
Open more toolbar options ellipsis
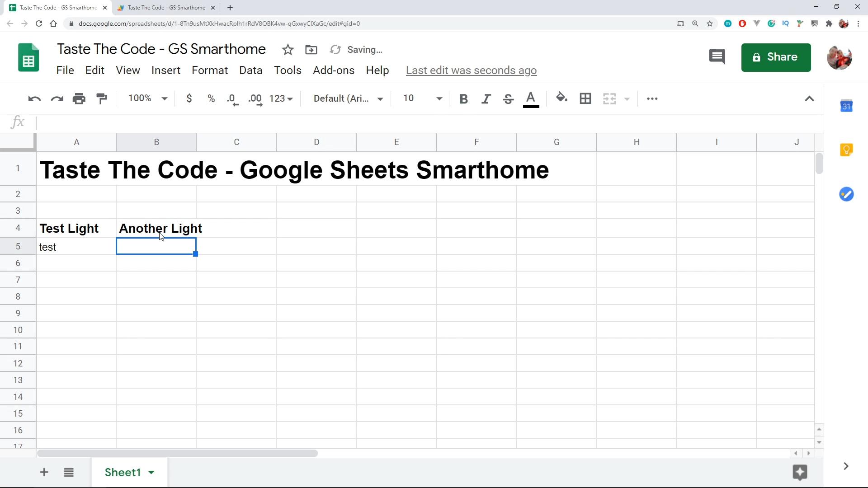652,99
